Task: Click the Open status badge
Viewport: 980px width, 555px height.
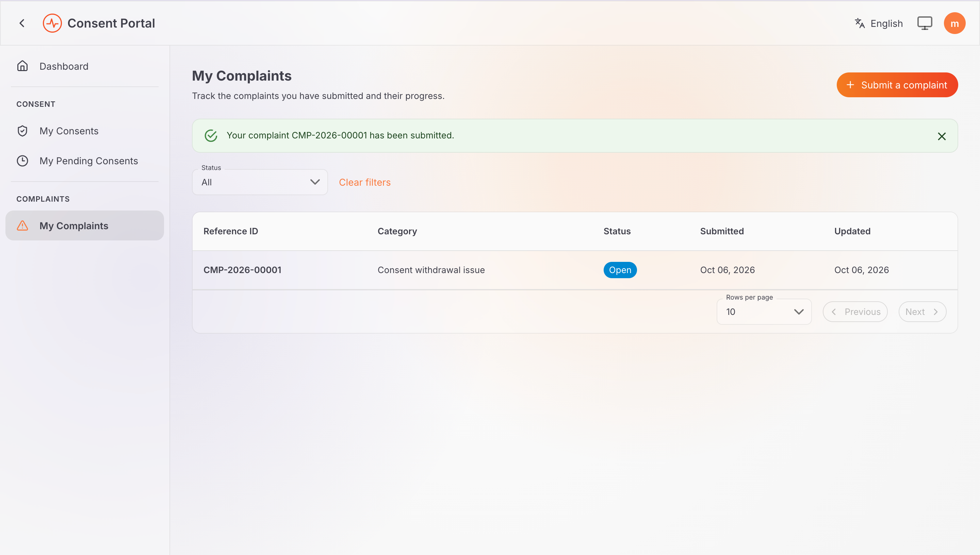Action: 620,270
